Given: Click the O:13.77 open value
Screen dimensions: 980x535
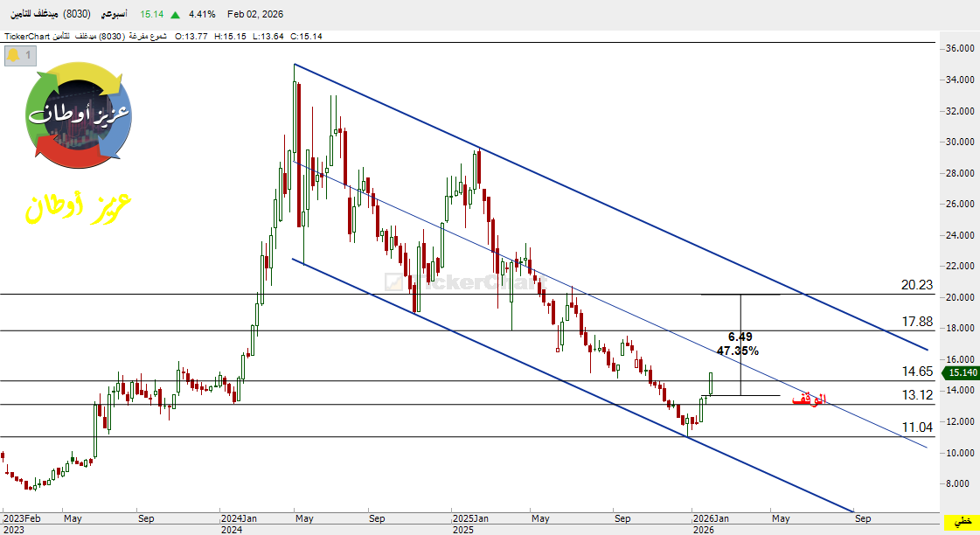Looking at the screenshot, I should click(x=191, y=36).
